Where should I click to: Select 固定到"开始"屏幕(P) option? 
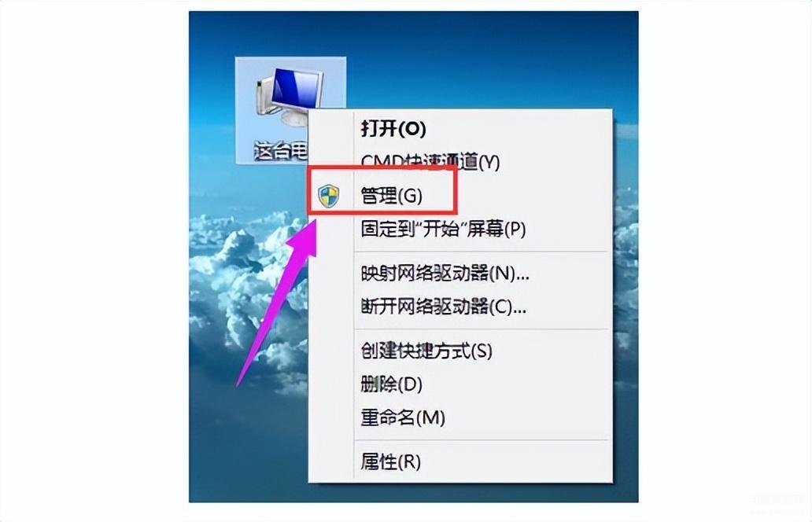(443, 229)
